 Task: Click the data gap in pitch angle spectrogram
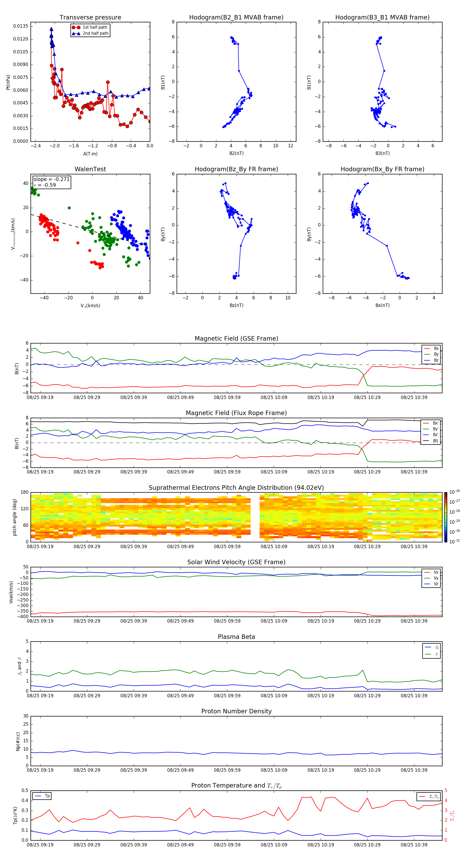(x=255, y=517)
